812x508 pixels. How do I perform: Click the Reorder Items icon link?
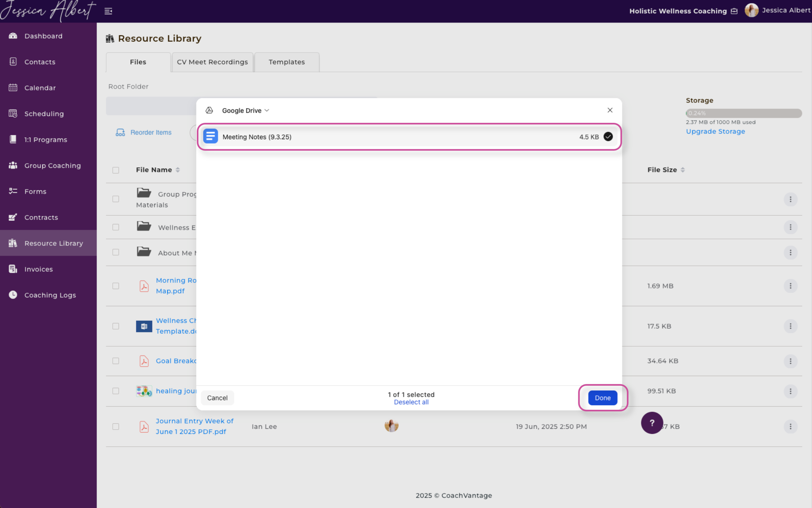point(144,132)
